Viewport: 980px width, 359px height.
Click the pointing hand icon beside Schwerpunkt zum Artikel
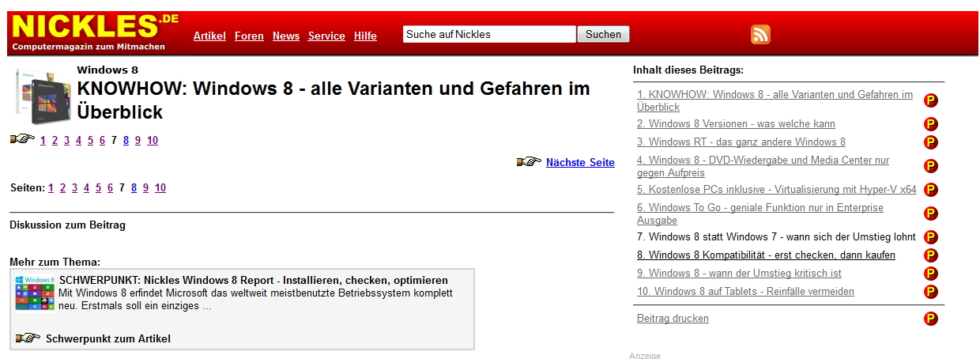28,338
